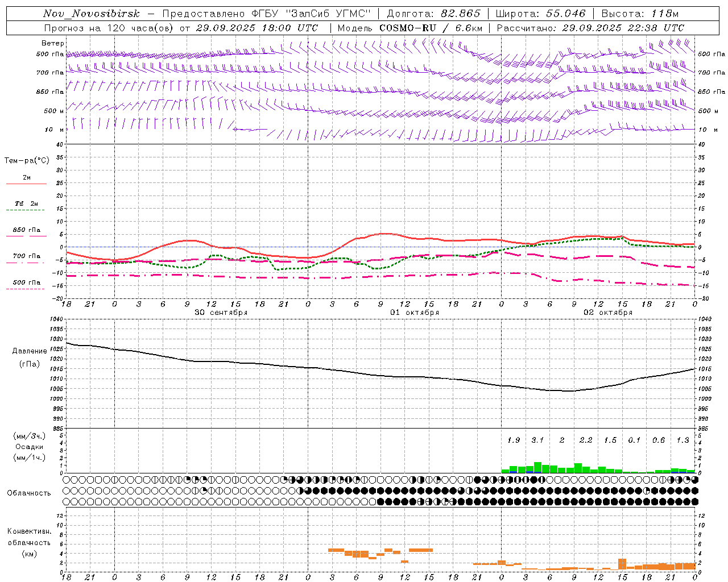Click the (гПа) unit under Давление
728x582 pixels.
[x=30, y=364]
